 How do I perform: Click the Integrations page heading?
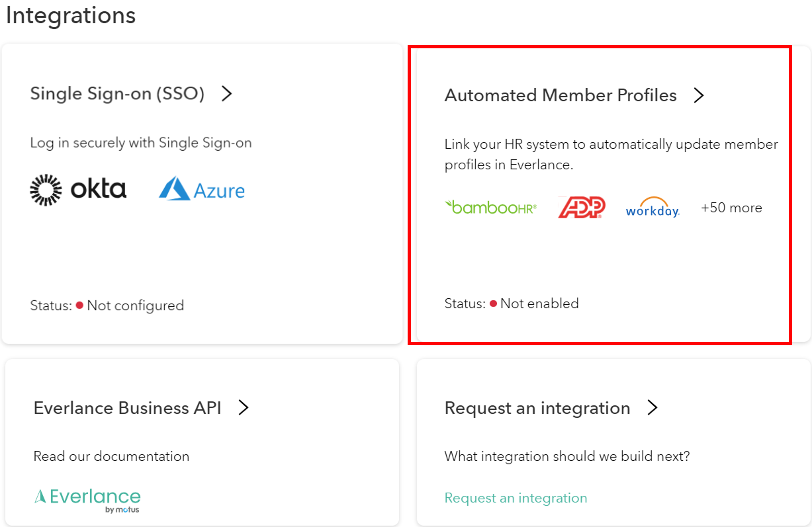(x=71, y=15)
